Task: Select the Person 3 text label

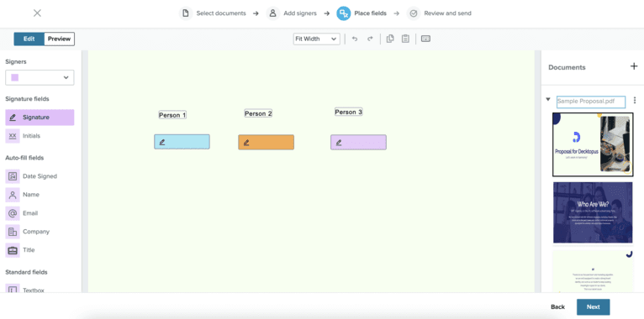Action: click(348, 112)
